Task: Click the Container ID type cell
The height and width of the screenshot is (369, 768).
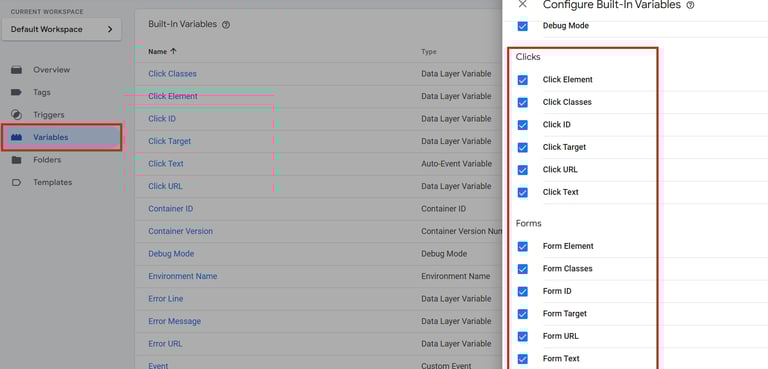Action: coord(443,209)
